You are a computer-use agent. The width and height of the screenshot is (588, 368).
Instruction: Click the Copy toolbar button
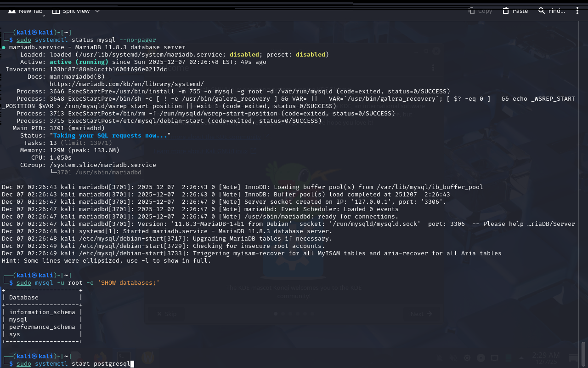[x=480, y=11]
